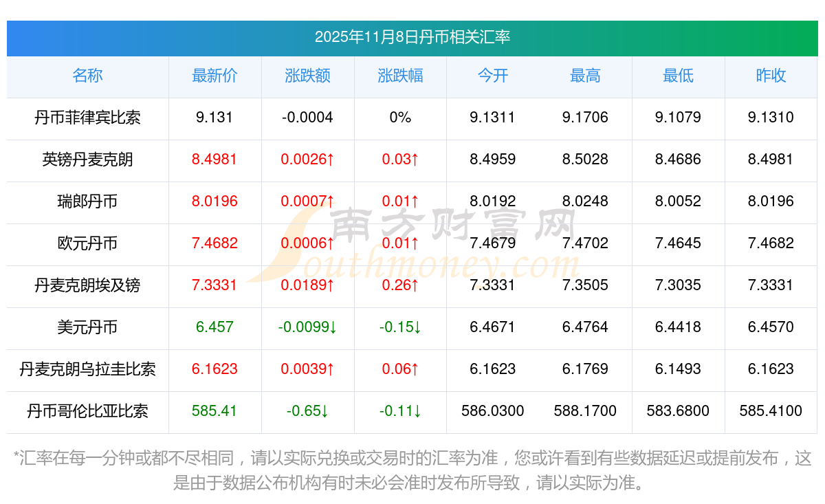Select high value 588.1700

point(585,411)
